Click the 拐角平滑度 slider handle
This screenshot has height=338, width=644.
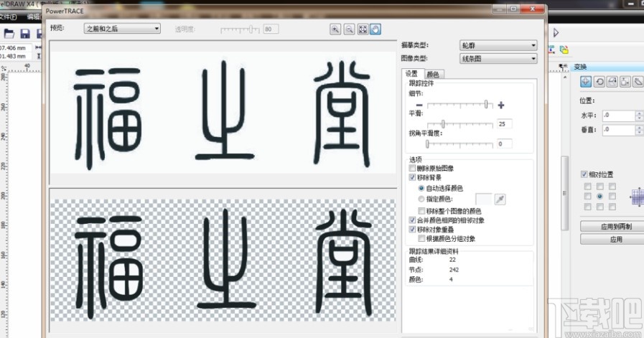tap(427, 144)
